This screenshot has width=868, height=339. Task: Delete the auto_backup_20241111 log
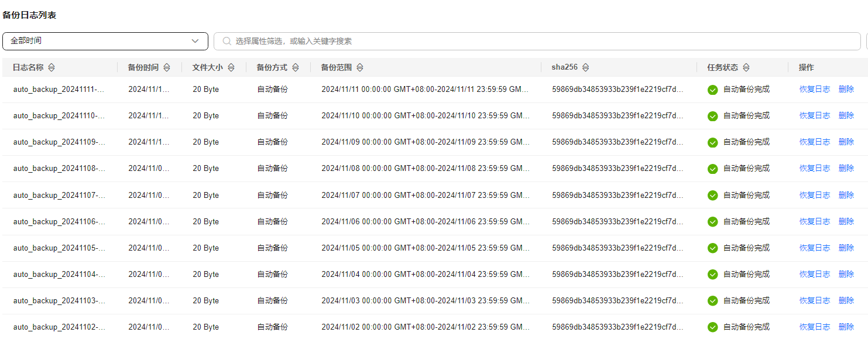[x=846, y=89]
